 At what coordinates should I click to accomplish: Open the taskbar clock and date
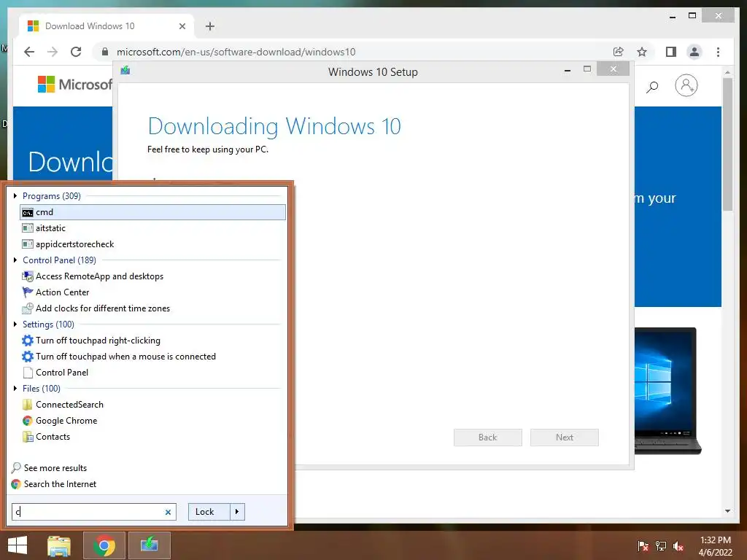click(x=715, y=546)
